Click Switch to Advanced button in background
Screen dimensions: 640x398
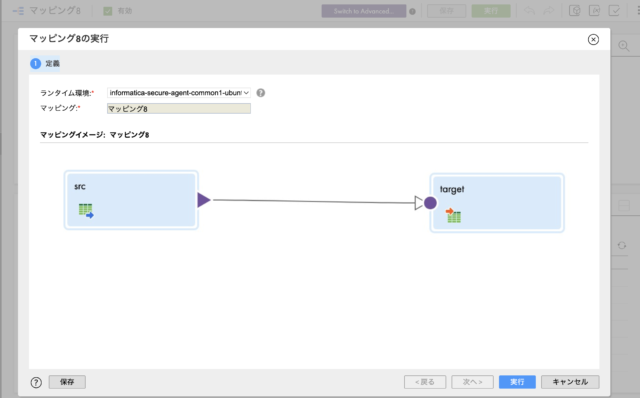364,11
